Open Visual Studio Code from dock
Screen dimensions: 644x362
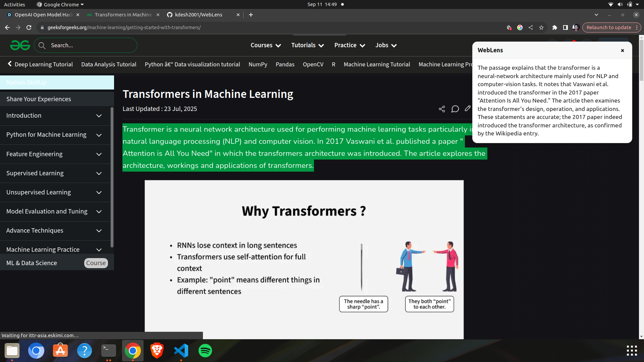(x=181, y=351)
